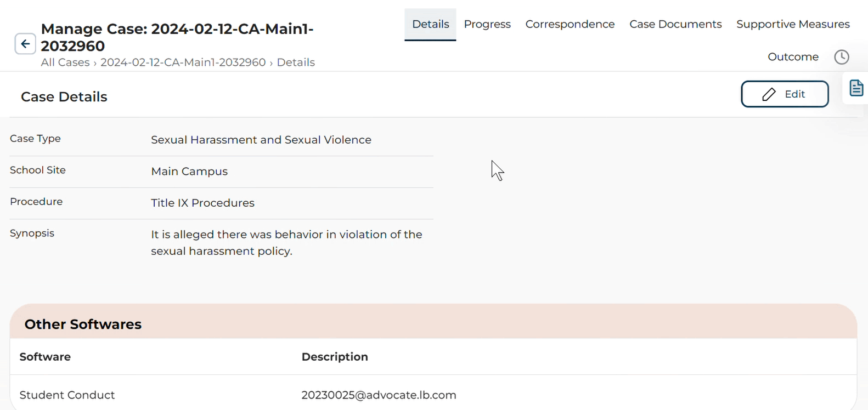Click the All Cases breadcrumb link

click(65, 62)
